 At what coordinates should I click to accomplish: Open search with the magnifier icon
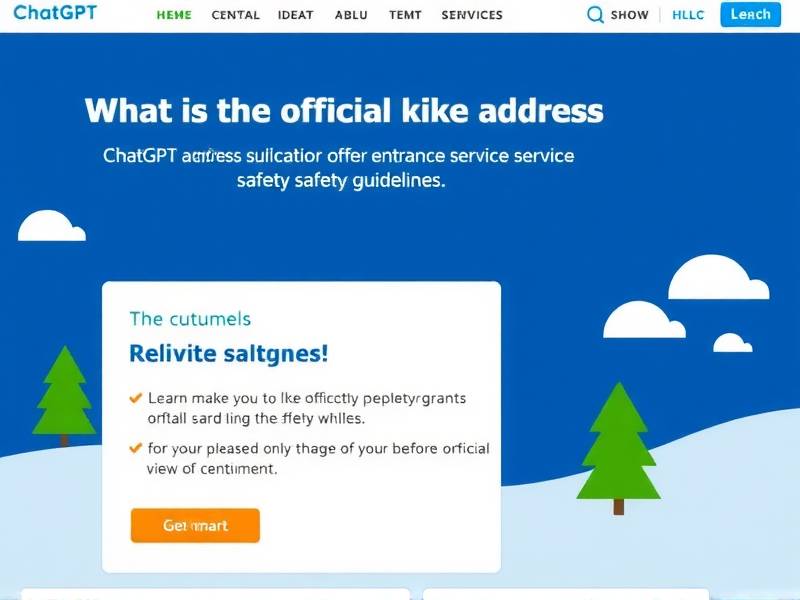pos(595,14)
